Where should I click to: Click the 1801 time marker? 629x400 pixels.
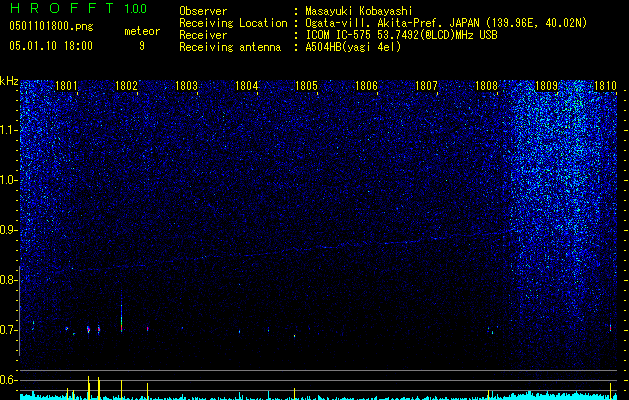[66, 86]
